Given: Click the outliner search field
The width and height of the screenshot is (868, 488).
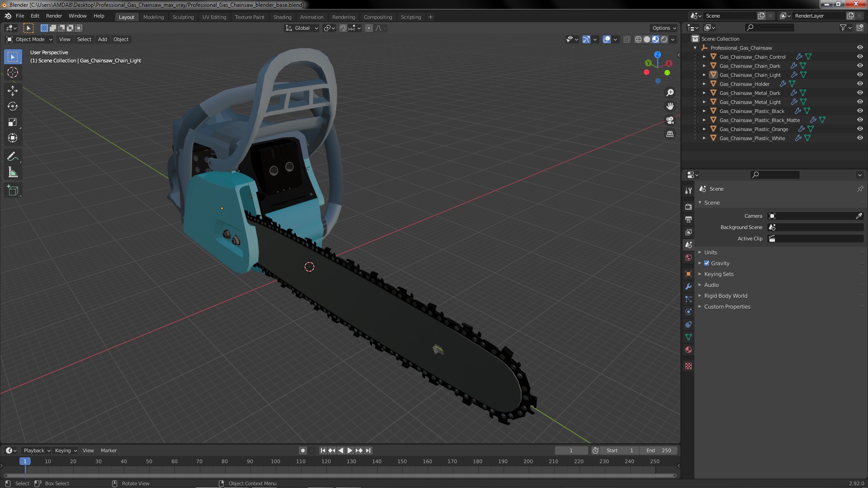Looking at the screenshot, I should point(769,28).
